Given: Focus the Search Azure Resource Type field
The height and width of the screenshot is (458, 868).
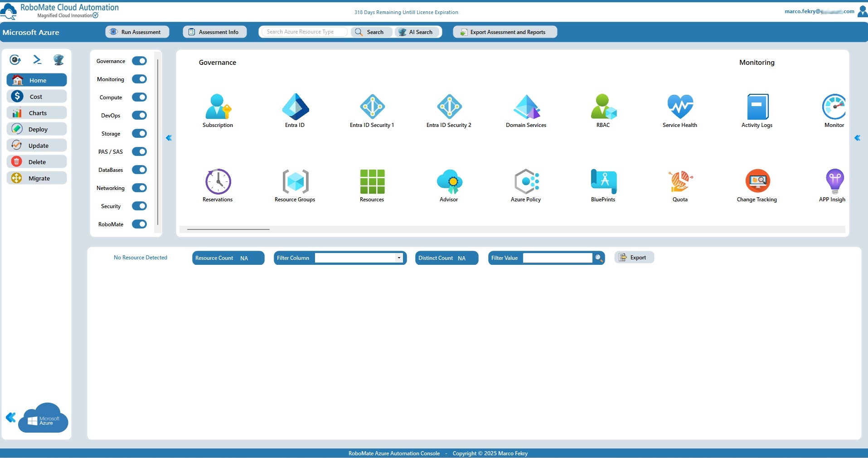Looking at the screenshot, I should [x=304, y=32].
